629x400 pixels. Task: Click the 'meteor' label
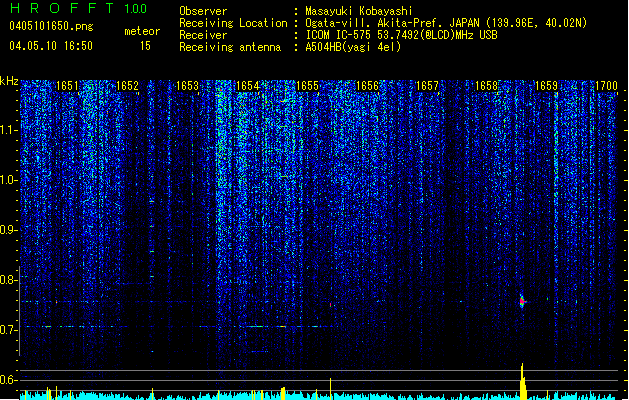[x=142, y=31]
